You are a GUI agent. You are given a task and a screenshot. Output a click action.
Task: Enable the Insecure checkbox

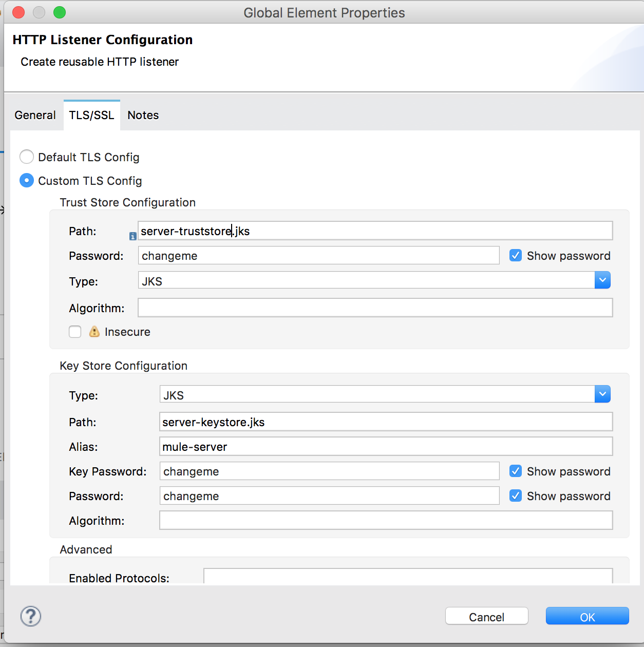pos(75,332)
